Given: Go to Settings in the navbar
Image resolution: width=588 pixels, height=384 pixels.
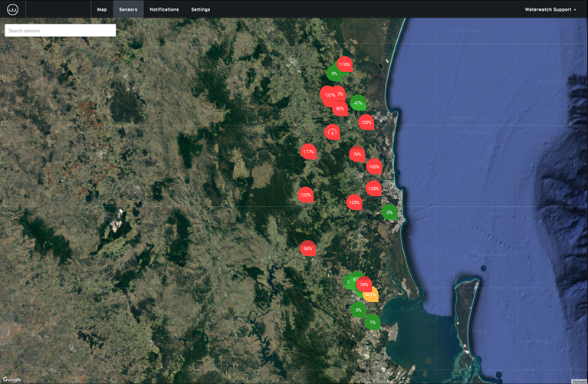Looking at the screenshot, I should 200,9.
